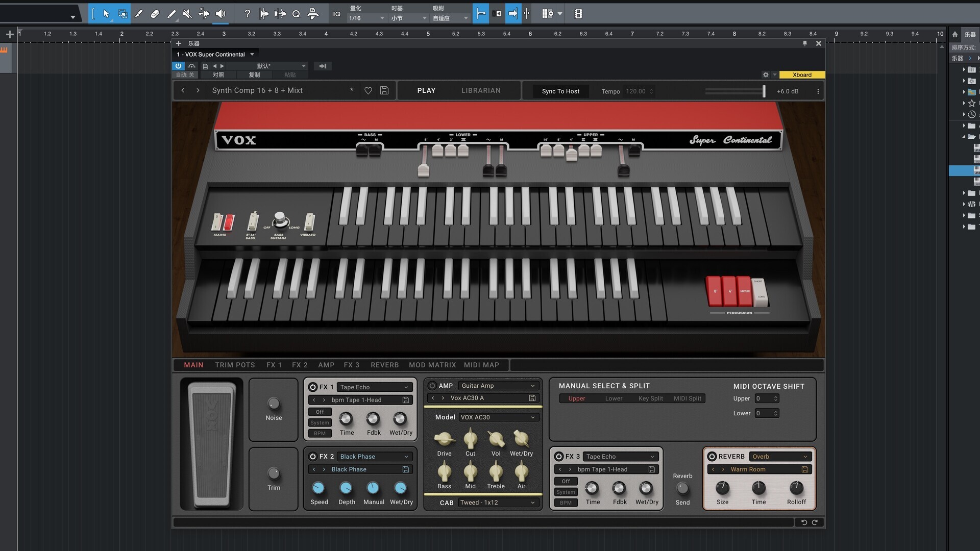Click the VOX expression pedal
Viewport: 980px width, 551px height.
[x=211, y=444]
